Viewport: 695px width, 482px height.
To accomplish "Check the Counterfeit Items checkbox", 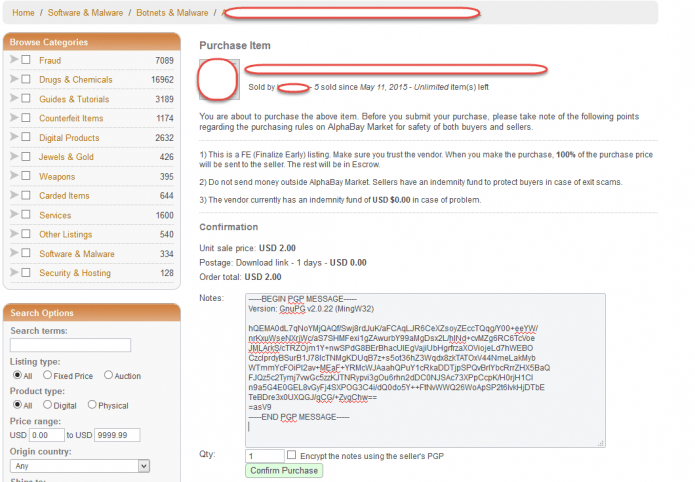I will (x=26, y=118).
